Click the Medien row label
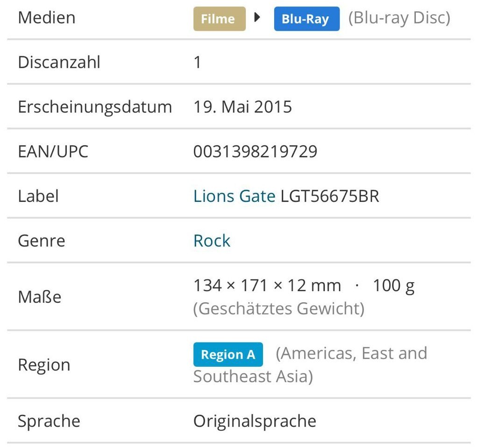Viewport: 477px width, 448px height. [x=46, y=18]
